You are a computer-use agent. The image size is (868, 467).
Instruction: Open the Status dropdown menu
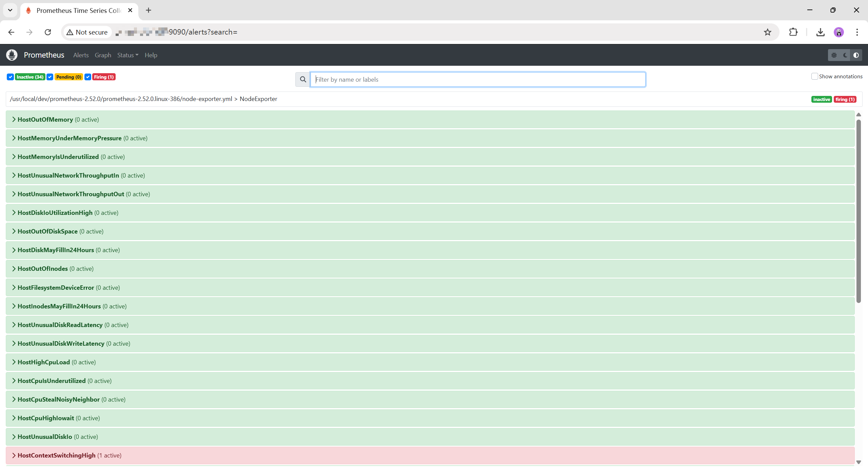coord(127,55)
